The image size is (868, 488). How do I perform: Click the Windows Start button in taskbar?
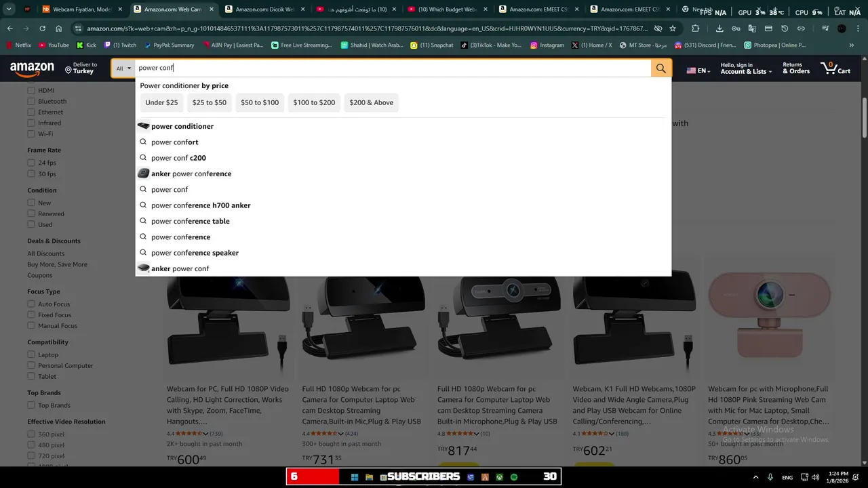coord(355,477)
